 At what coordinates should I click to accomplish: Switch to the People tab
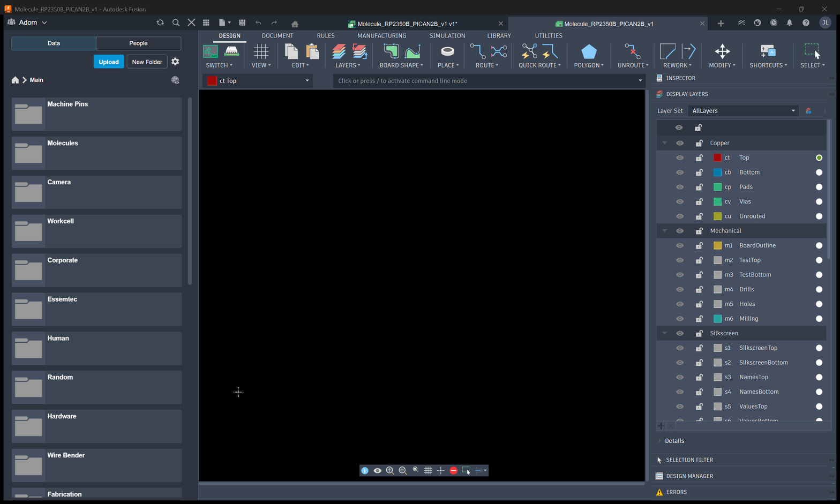coord(138,43)
